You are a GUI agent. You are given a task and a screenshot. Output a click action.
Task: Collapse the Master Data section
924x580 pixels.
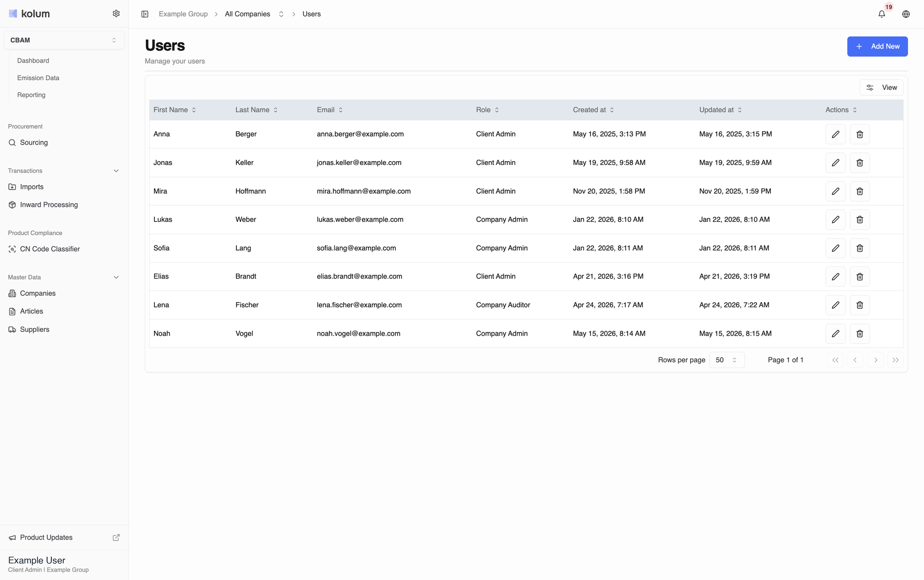(x=116, y=277)
